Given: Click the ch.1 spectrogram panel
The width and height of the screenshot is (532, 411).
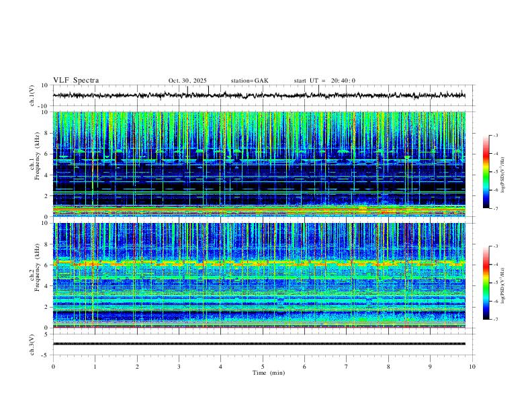Looking at the screenshot, I should 259,164.
